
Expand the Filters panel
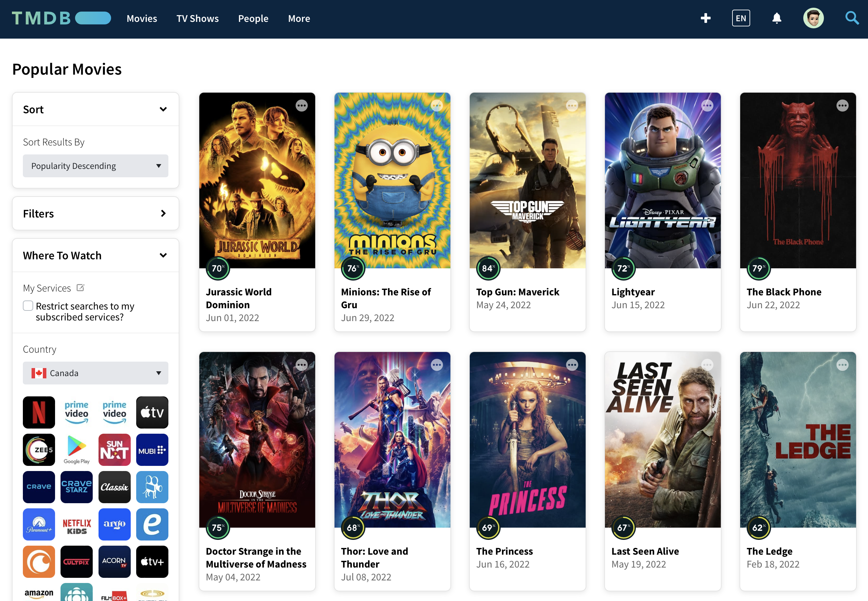95,214
